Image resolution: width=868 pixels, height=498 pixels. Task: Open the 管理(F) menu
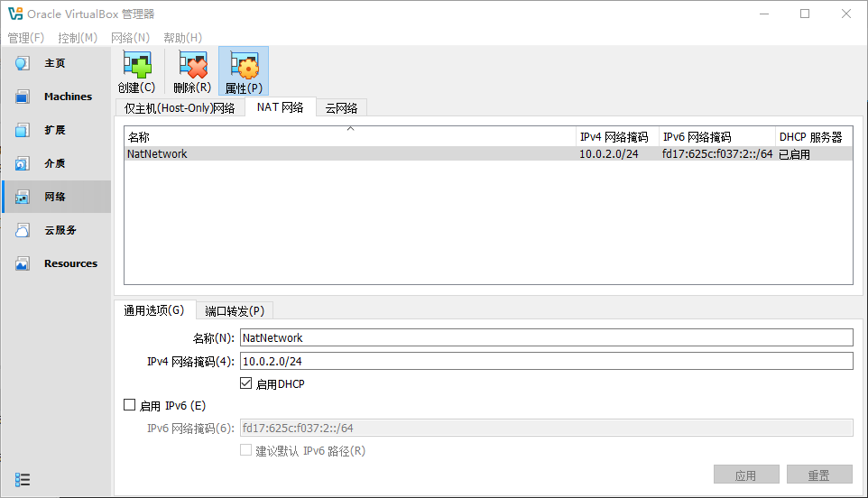click(x=26, y=38)
